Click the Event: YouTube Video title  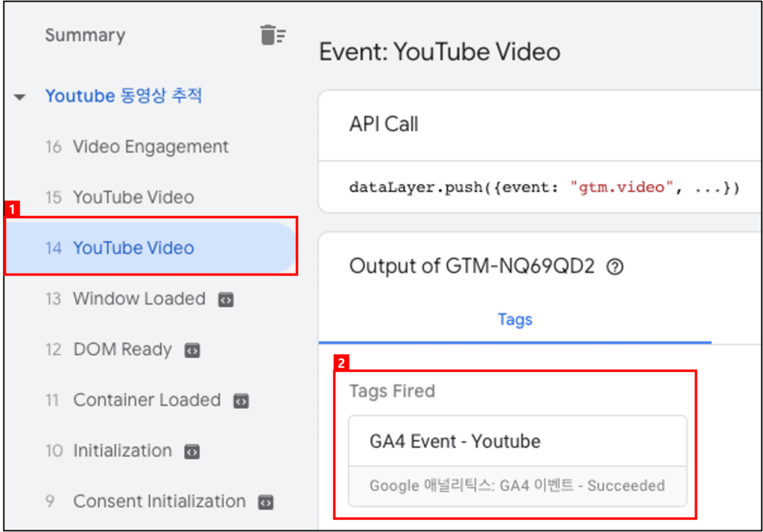440,51
